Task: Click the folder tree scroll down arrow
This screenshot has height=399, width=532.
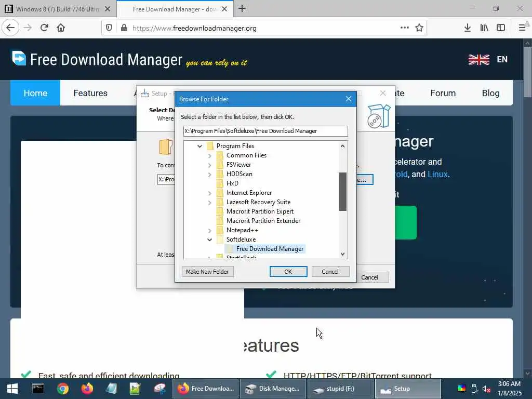Action: [342, 254]
